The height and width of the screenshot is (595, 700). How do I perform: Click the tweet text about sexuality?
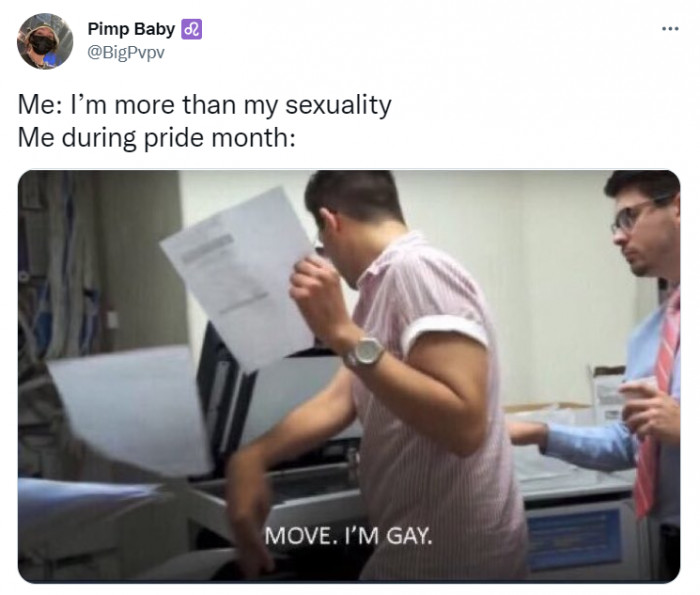point(204,105)
